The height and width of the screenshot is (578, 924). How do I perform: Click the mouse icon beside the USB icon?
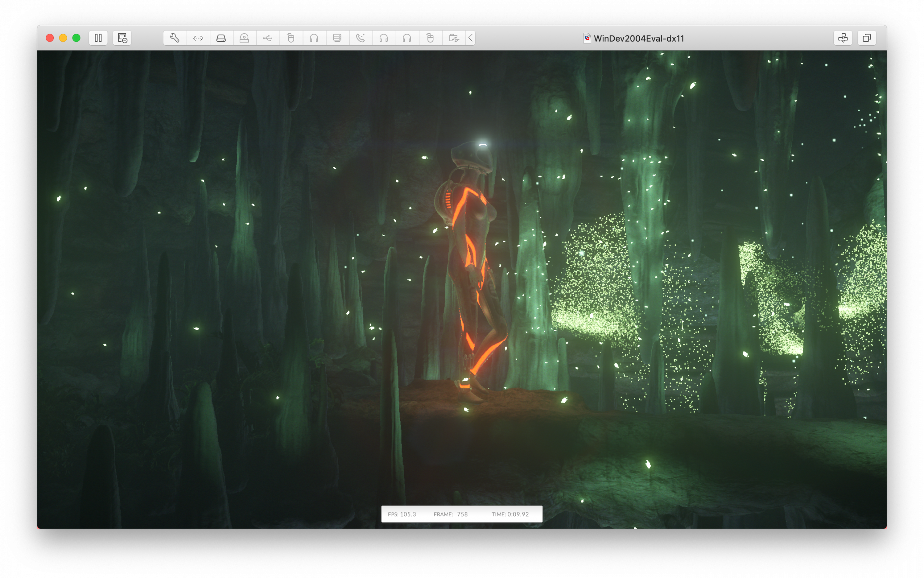(x=291, y=38)
